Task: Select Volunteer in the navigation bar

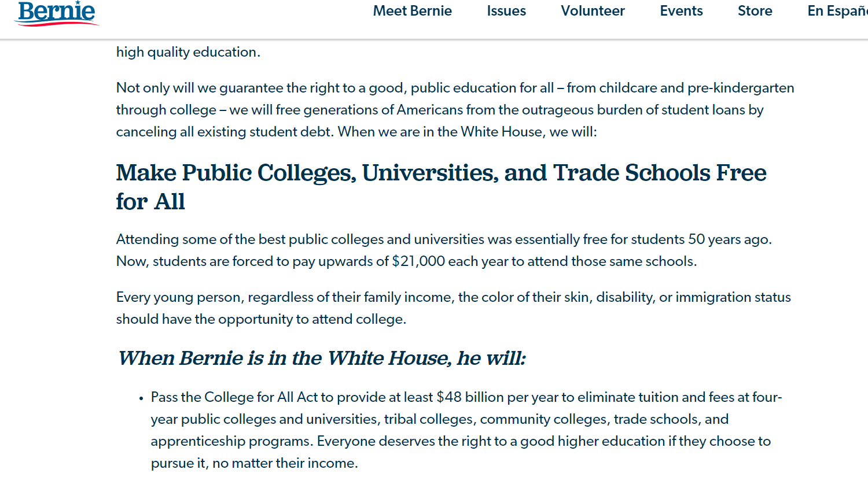Action: [593, 11]
